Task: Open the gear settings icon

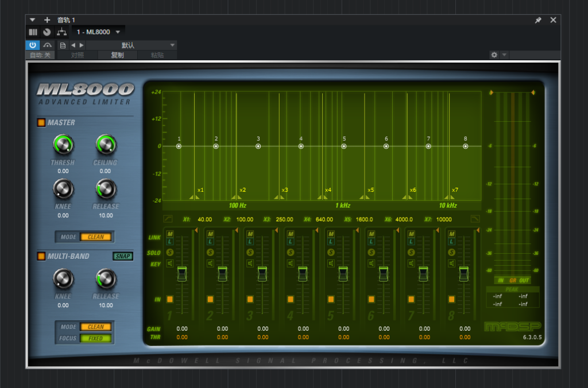Action: [x=494, y=55]
